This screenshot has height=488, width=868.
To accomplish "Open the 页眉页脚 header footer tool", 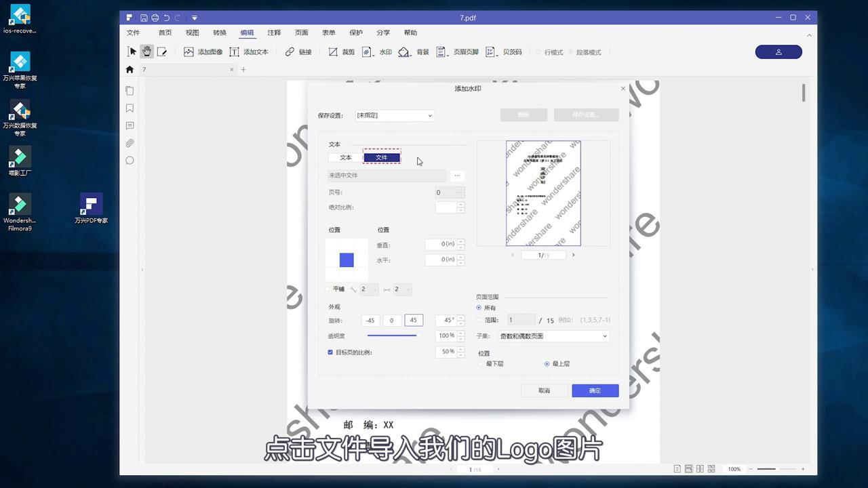I will point(457,52).
